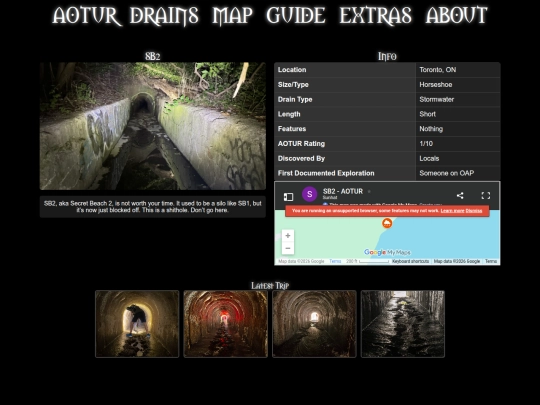Open Keyboard shortcuts on the map
The image size is (540, 405).
click(x=411, y=261)
